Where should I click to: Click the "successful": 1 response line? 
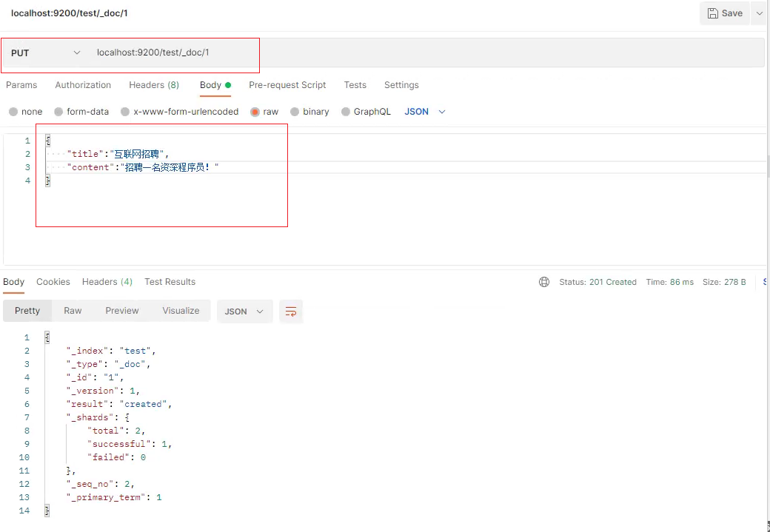click(x=130, y=444)
